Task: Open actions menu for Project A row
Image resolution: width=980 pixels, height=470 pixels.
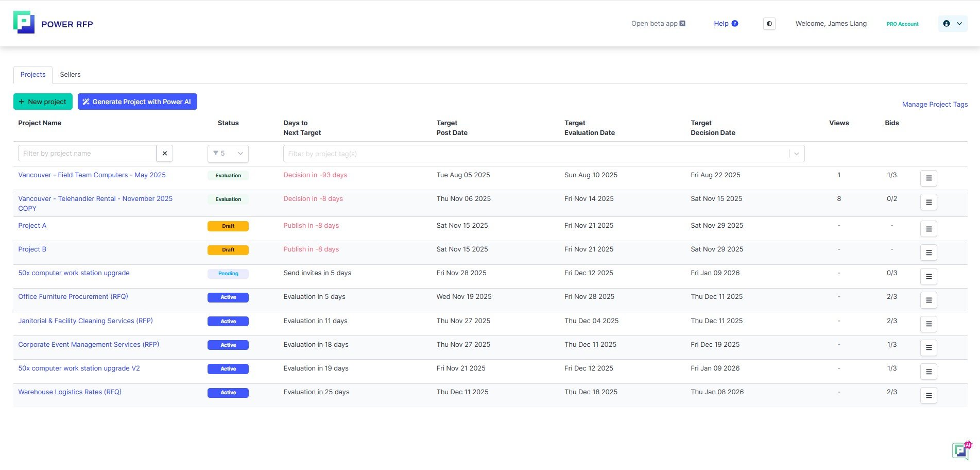Action: coord(928,229)
